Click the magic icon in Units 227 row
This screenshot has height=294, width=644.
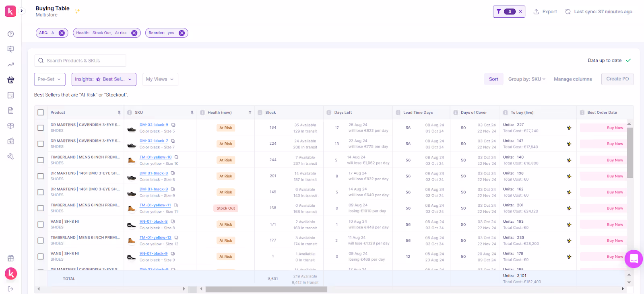pos(569,128)
